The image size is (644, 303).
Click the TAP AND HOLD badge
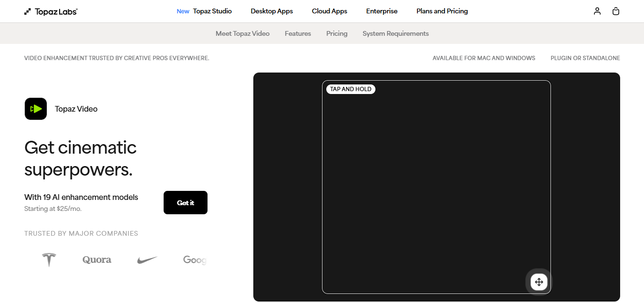tap(351, 89)
